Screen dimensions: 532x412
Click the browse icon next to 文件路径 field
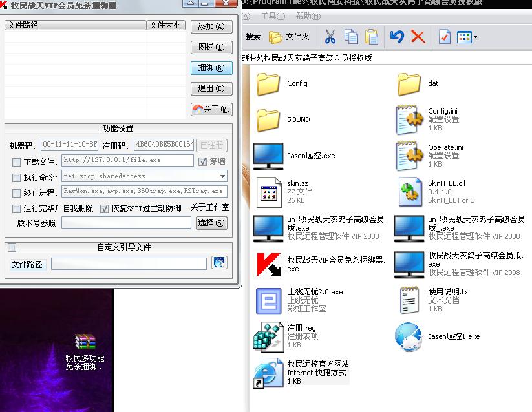(x=219, y=263)
